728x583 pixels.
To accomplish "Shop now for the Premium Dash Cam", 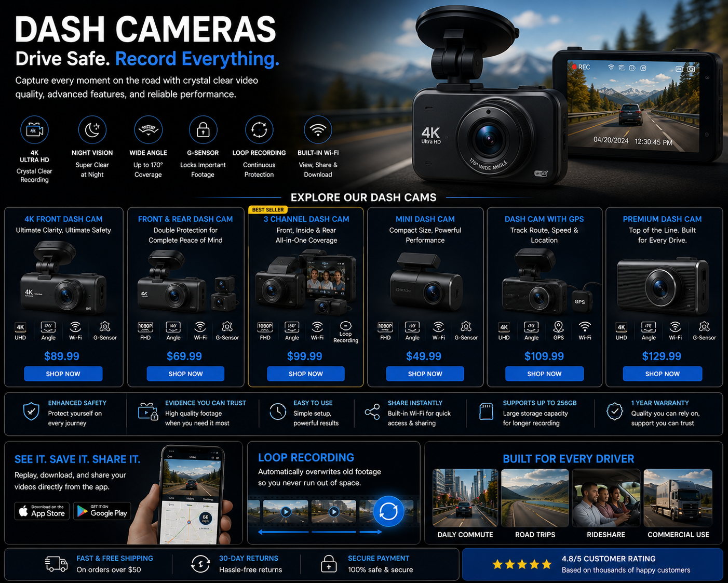I will [663, 374].
